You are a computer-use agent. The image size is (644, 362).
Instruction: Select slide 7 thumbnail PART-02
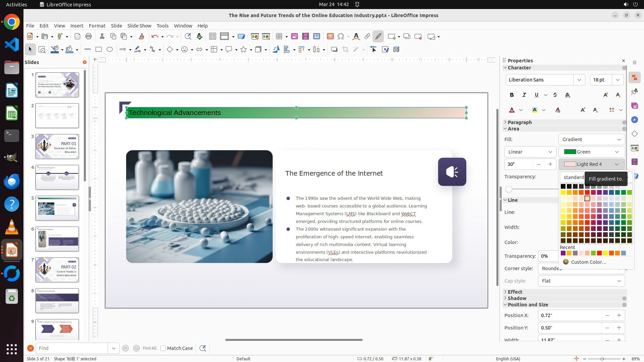(x=57, y=270)
